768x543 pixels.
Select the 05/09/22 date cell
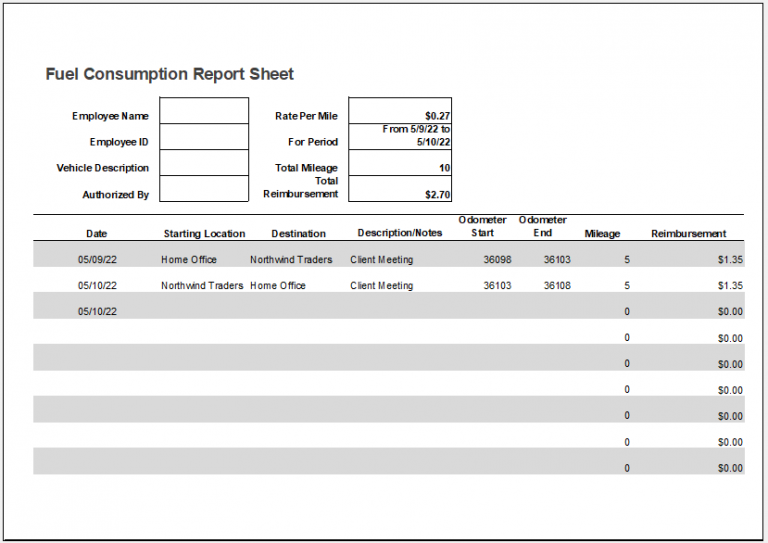97,260
